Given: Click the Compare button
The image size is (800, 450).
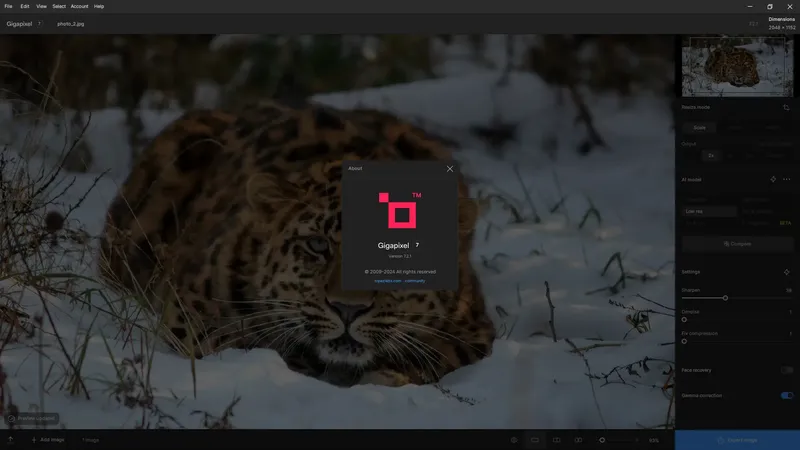Looking at the screenshot, I should pyautogui.click(x=737, y=244).
